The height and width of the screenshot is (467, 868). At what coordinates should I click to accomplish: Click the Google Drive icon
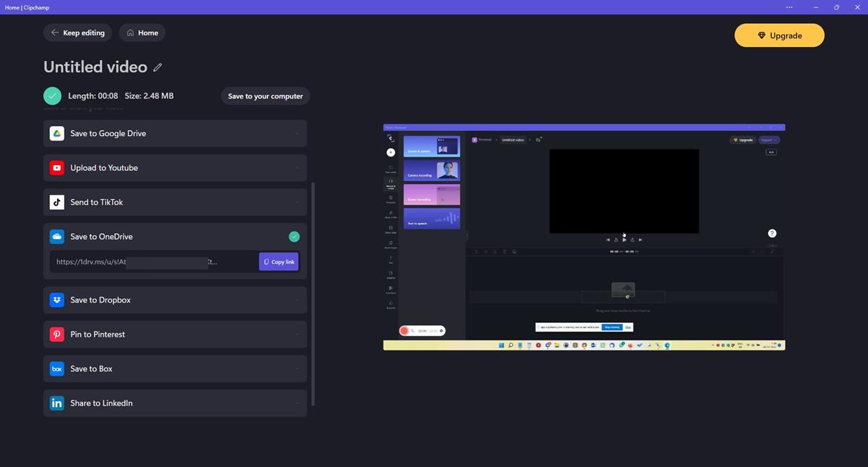56,133
